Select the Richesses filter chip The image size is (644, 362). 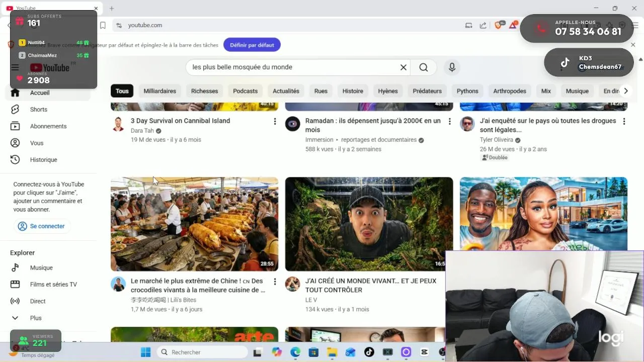click(x=204, y=91)
